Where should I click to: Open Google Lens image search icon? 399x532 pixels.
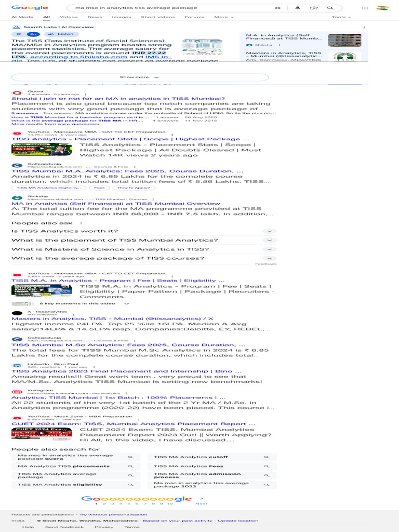click(x=314, y=8)
